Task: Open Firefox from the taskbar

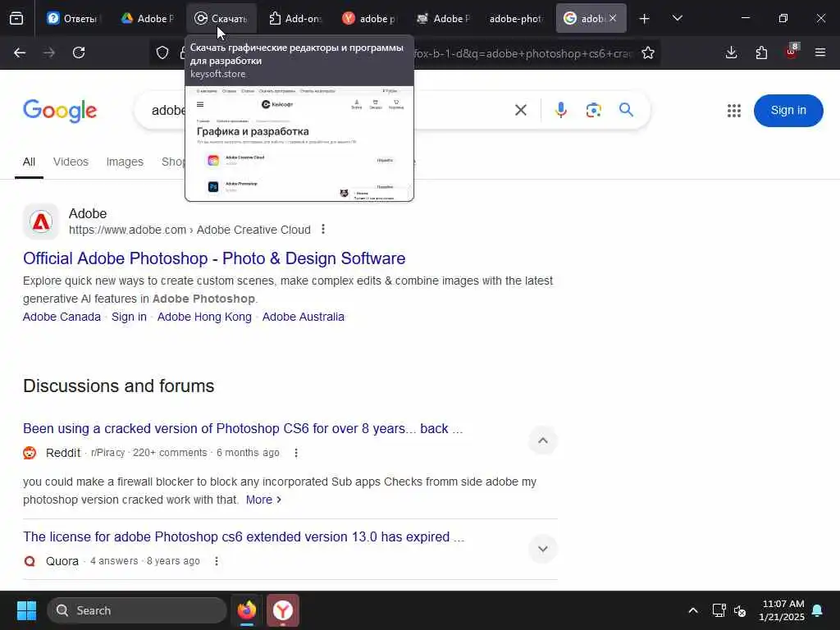Action: coord(247,610)
